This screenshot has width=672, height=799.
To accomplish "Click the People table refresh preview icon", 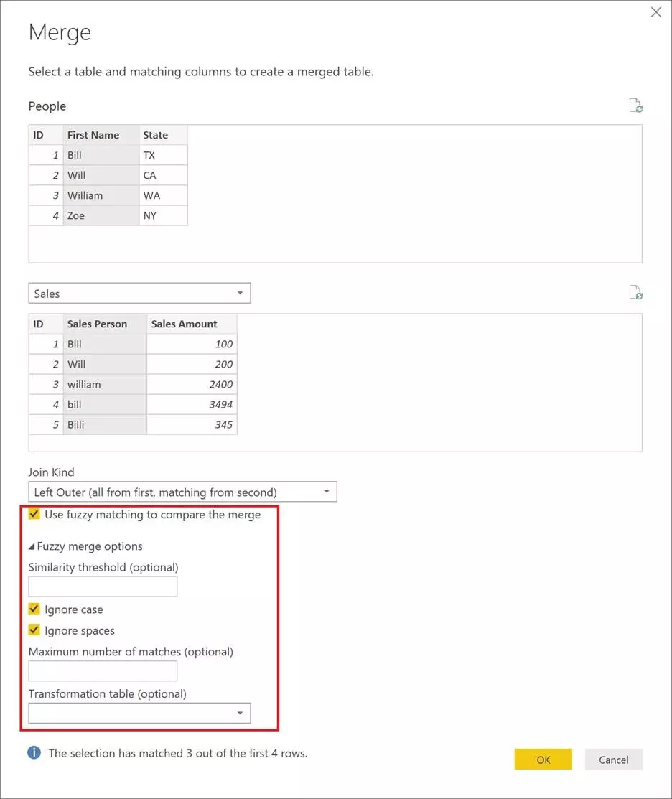I will coord(635,106).
